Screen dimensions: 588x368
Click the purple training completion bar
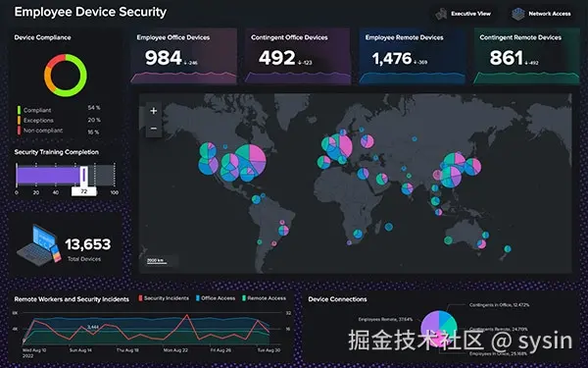(48, 176)
